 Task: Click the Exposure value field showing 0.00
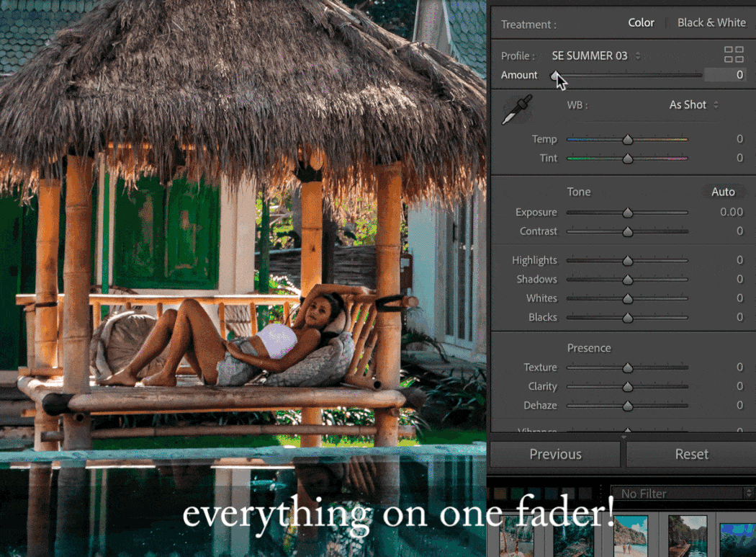click(731, 213)
